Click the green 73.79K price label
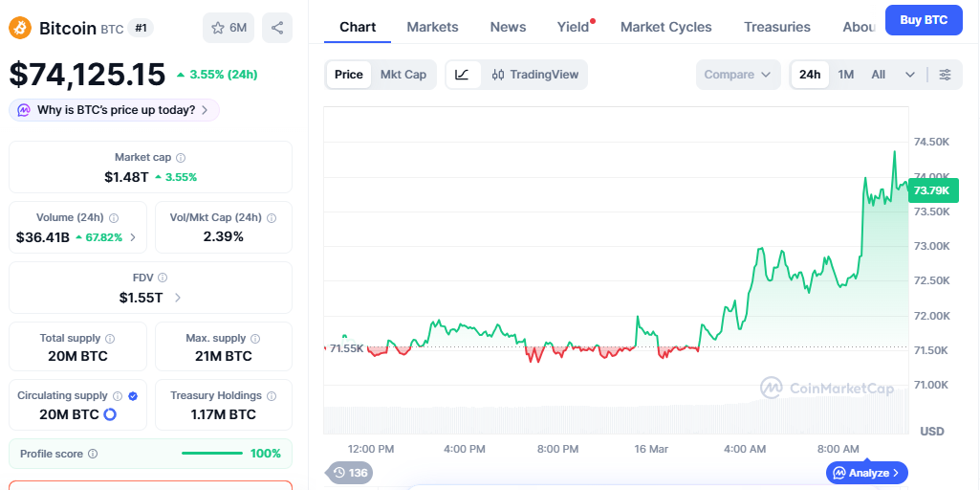 [932, 190]
